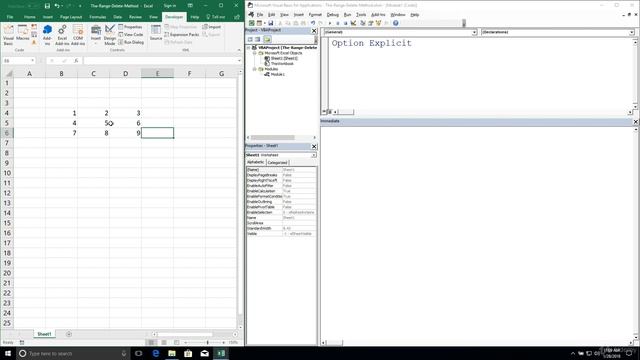Open VBA editor Format menu

(315, 15)
